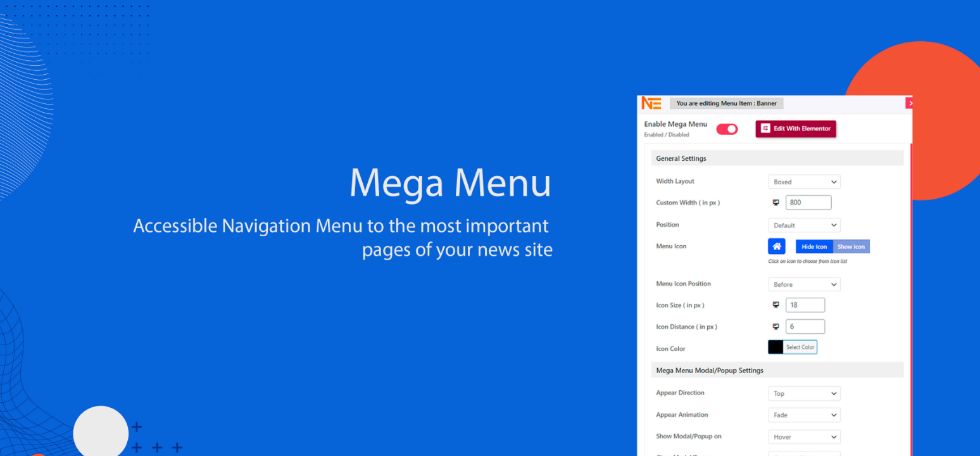Click the device icon beside Icon Distance
This screenshot has height=456, width=980.
tap(776, 327)
